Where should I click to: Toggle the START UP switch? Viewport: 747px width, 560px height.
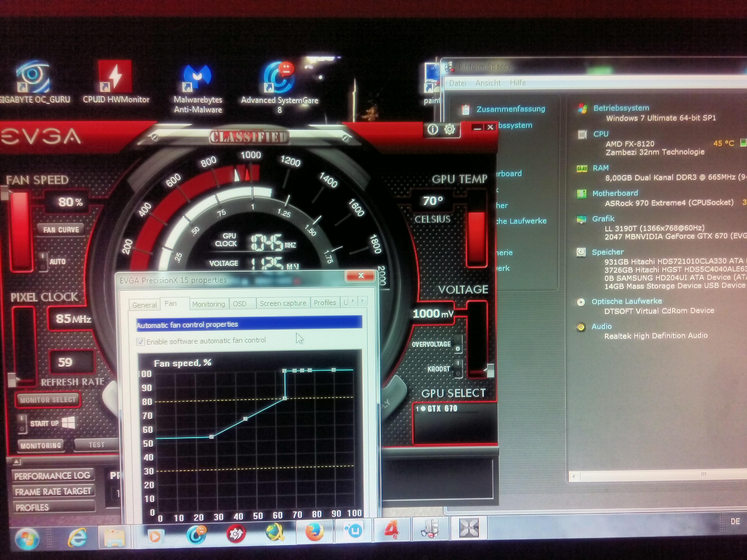(22, 424)
